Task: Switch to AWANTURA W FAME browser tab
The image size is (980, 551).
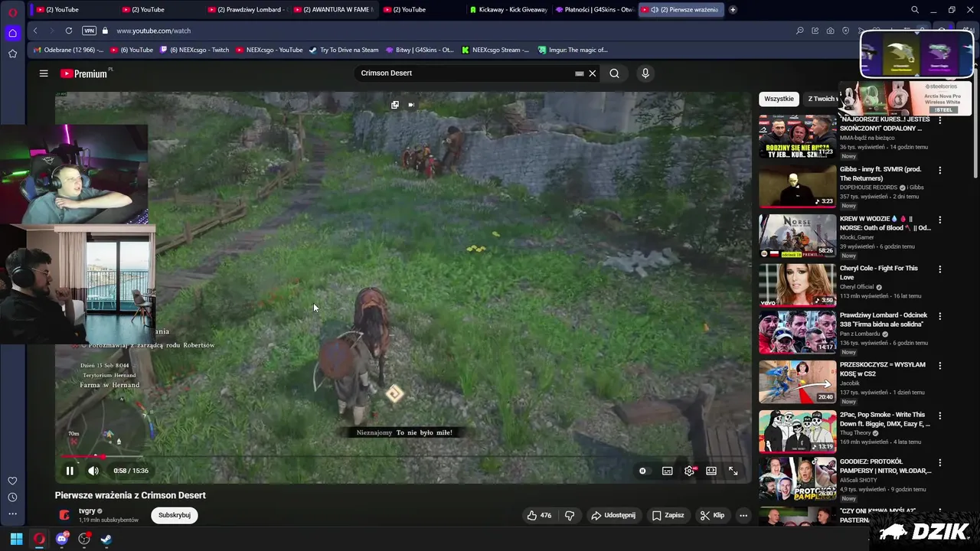Action: click(x=333, y=10)
